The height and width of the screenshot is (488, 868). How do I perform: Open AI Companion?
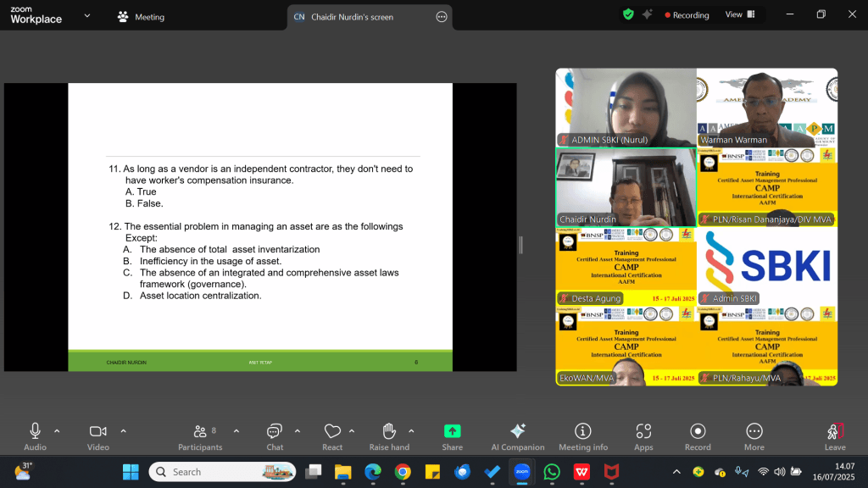click(x=518, y=436)
